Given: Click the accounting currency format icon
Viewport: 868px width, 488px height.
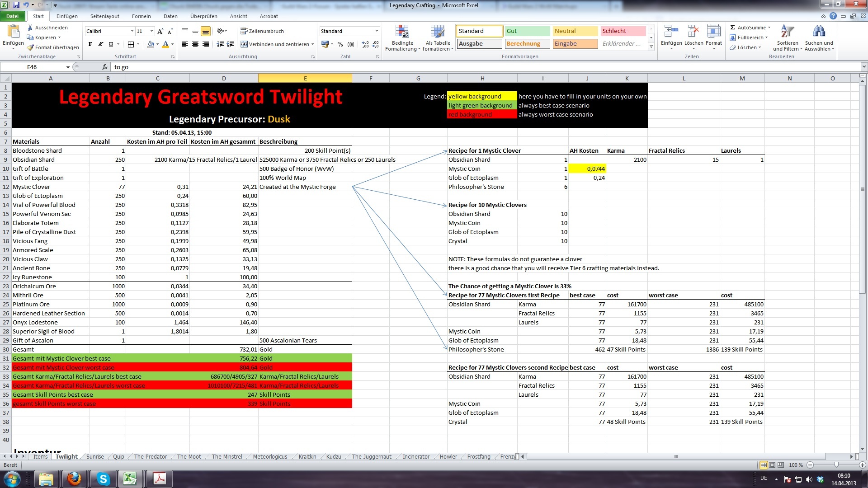Looking at the screenshot, I should tap(325, 44).
